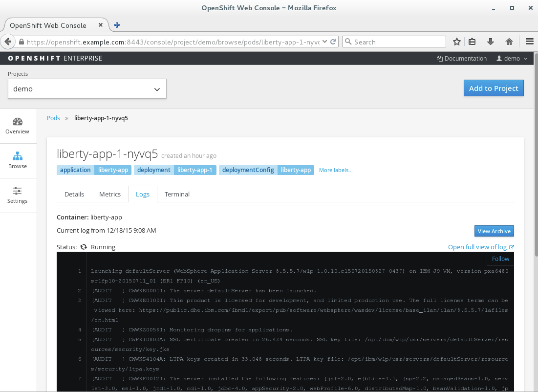Viewport: 538px width, 392px height.
Task: Expand the demo user menu
Action: [512, 58]
